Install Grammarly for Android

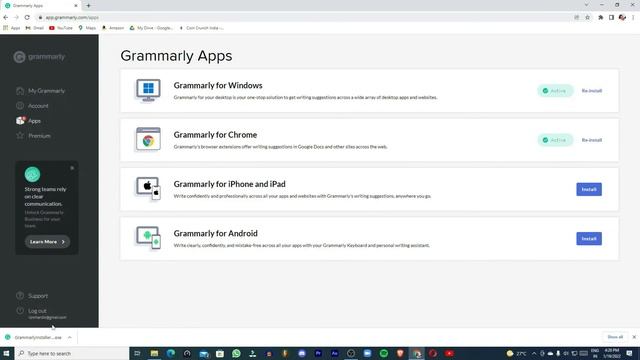pos(589,238)
